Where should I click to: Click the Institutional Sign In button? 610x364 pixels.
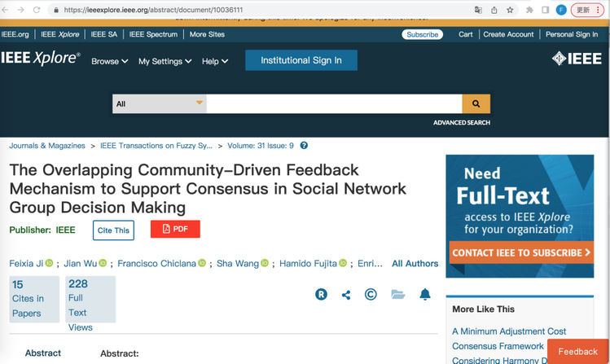(301, 60)
